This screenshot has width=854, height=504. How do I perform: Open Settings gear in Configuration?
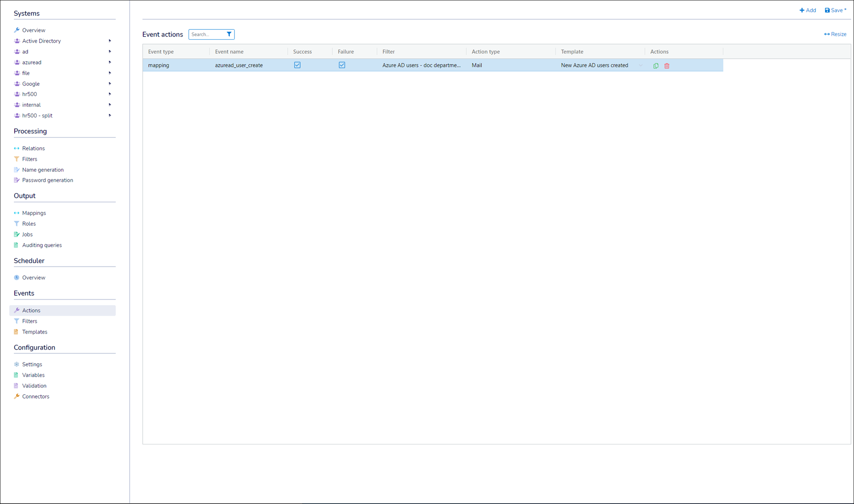(x=32, y=364)
